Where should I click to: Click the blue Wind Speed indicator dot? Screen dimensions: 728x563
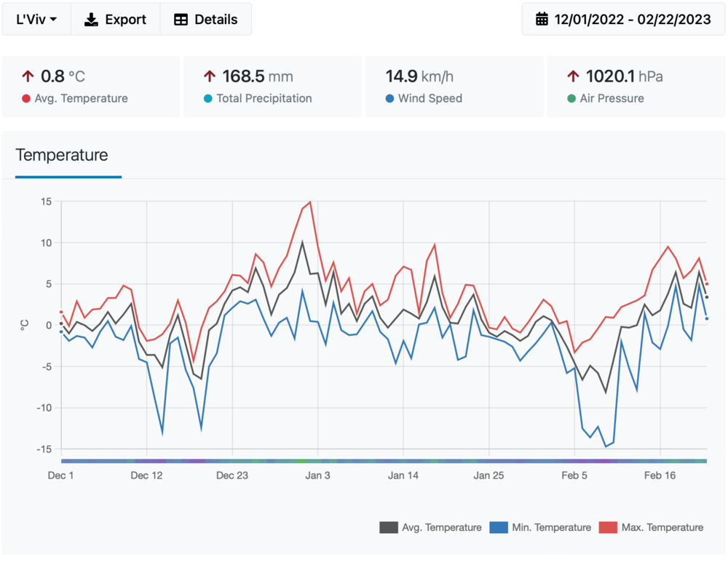389,98
